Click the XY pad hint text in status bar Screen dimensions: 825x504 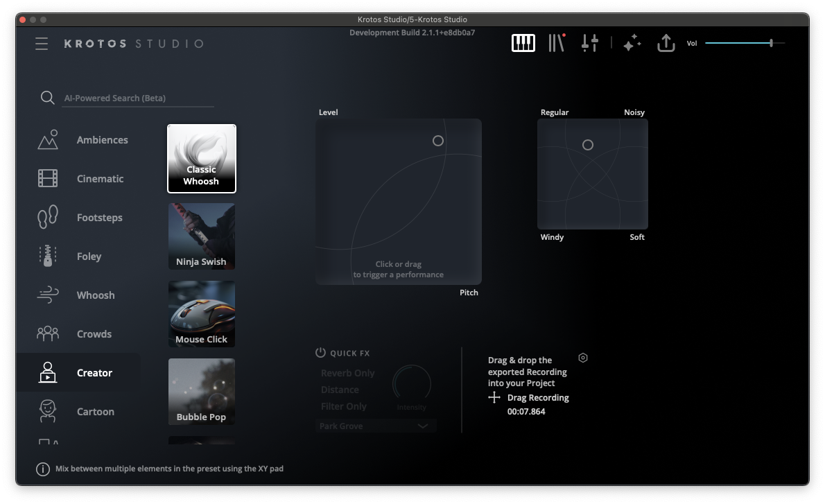click(169, 469)
